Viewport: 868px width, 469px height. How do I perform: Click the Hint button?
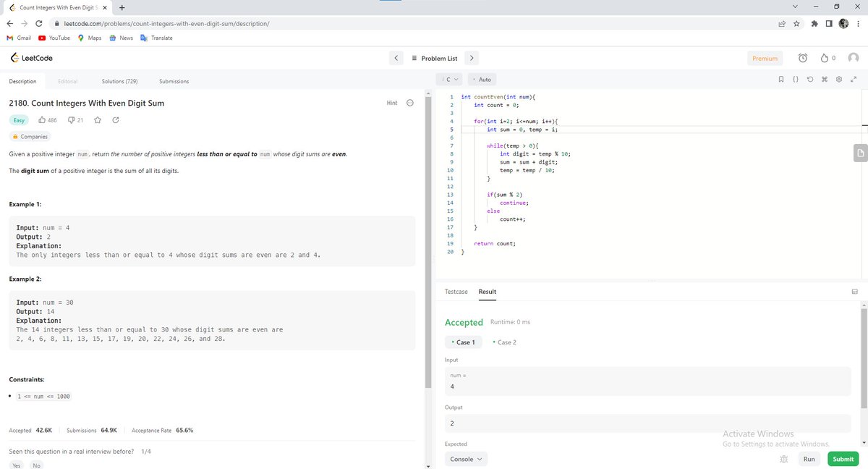392,103
